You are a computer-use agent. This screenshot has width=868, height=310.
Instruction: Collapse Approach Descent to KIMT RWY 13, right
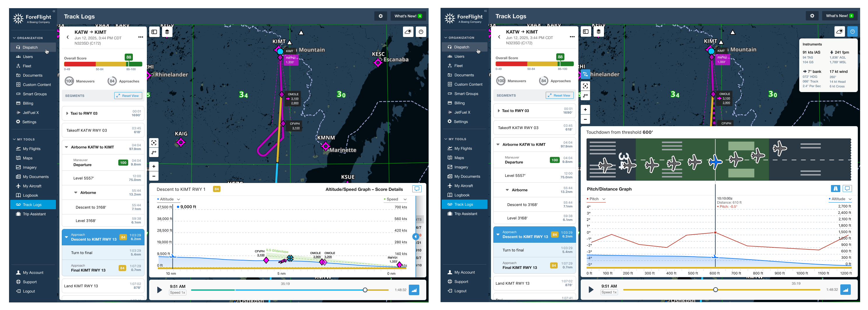point(498,235)
